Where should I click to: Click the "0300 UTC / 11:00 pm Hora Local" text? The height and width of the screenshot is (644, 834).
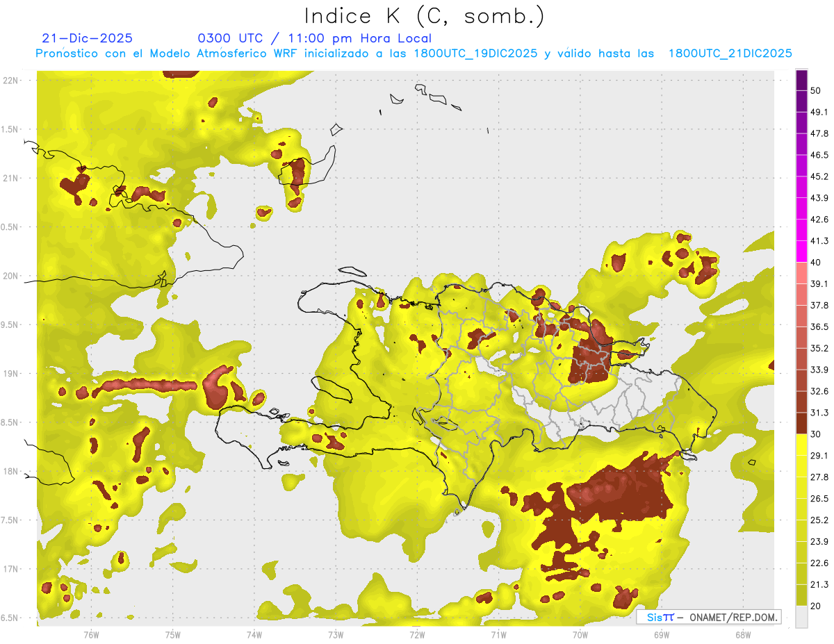(315, 39)
